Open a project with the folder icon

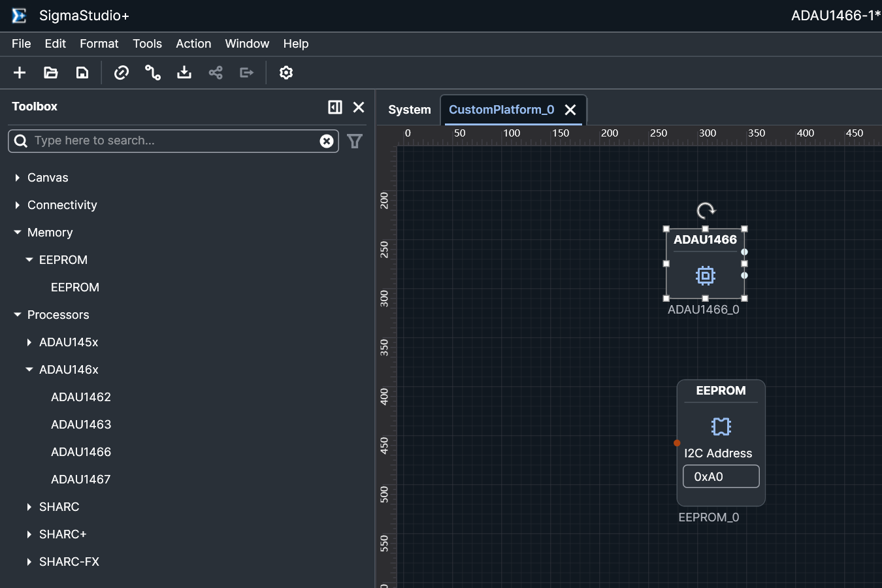click(x=51, y=73)
